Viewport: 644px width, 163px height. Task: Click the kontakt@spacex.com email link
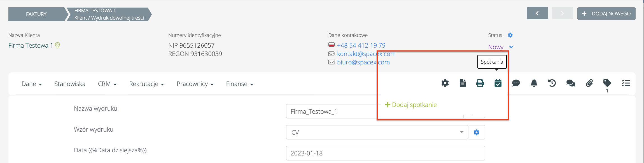click(366, 54)
